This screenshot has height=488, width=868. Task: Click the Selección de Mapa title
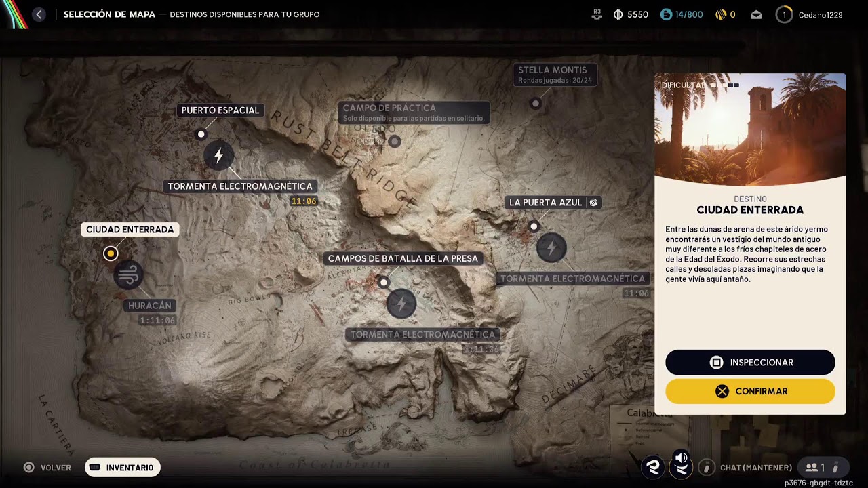109,14
